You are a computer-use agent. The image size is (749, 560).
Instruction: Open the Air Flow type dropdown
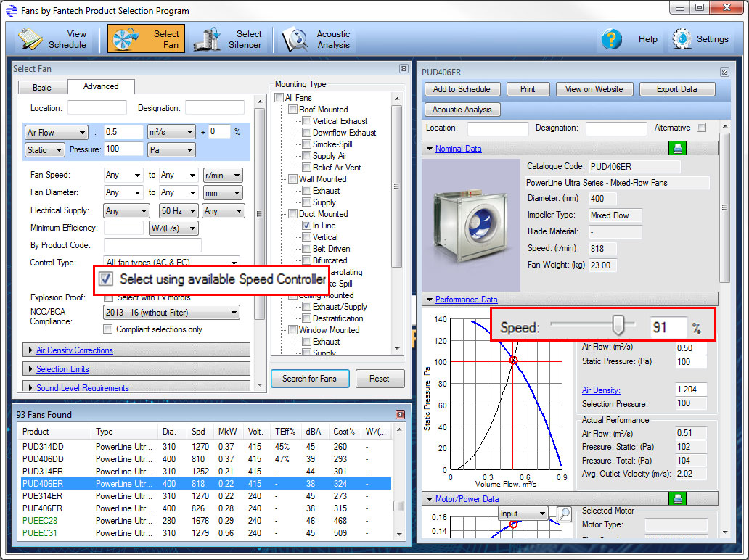[57, 132]
